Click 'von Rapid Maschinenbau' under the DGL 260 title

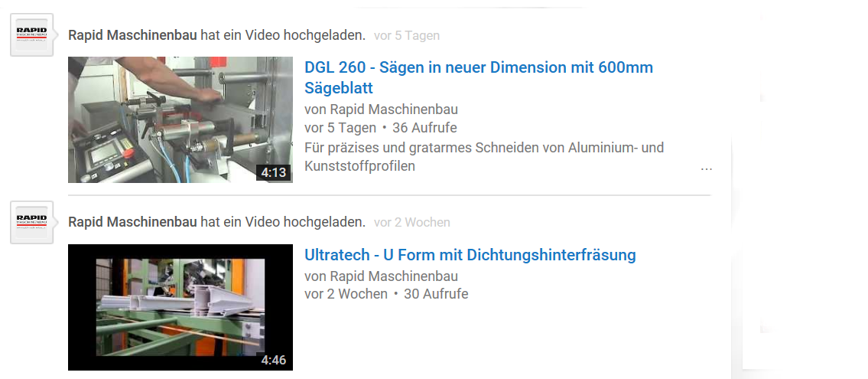(382, 109)
